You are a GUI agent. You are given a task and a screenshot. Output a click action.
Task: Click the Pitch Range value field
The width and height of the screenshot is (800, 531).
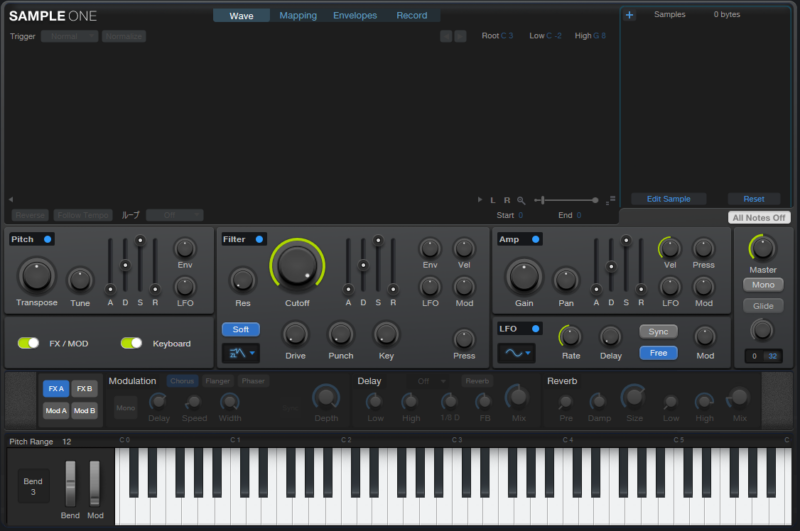coord(66,441)
